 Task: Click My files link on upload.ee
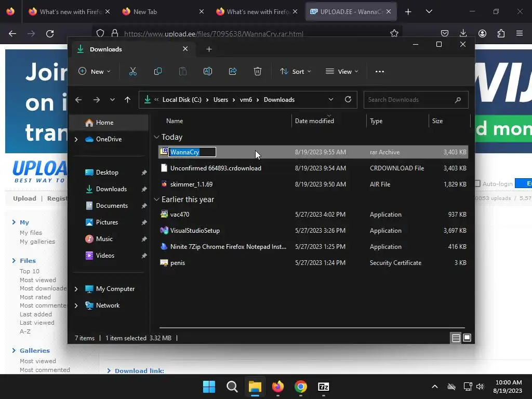(x=31, y=233)
